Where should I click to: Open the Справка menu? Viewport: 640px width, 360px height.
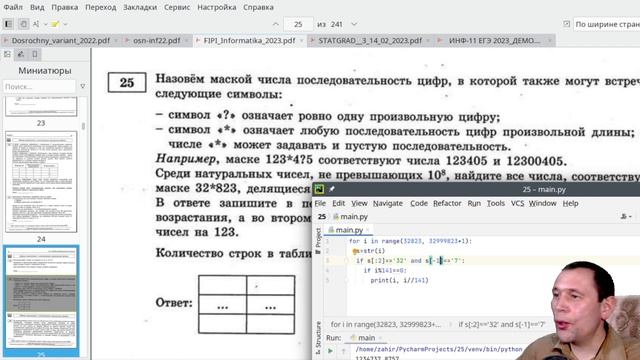pos(258,7)
